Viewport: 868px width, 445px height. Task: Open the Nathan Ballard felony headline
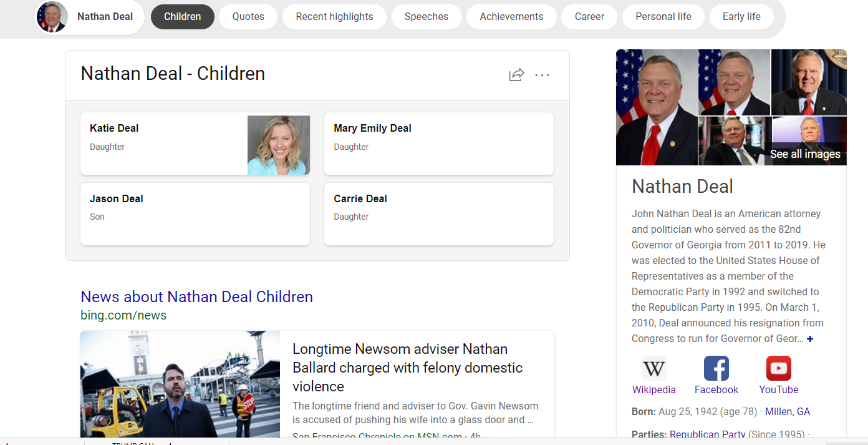pos(408,368)
